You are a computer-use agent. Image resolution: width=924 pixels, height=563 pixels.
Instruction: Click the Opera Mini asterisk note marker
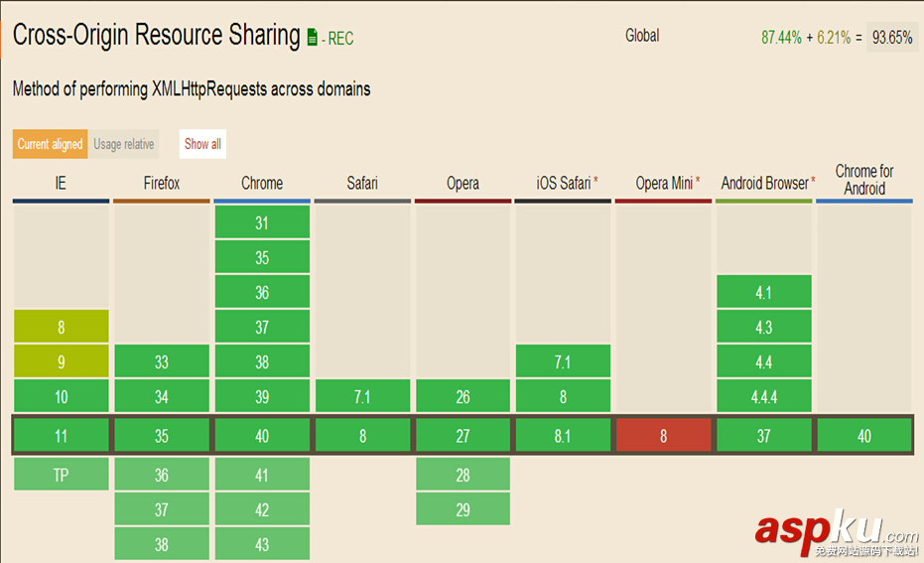[698, 182]
